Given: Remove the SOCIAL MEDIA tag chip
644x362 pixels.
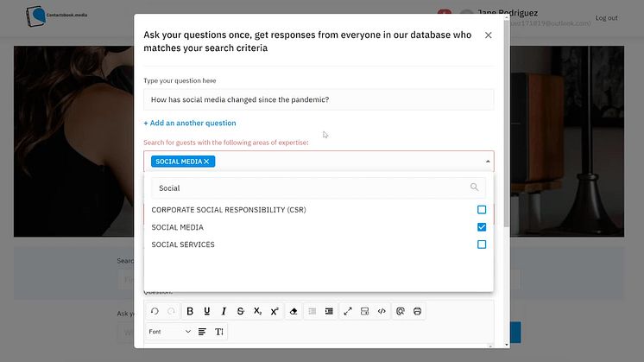Looking at the screenshot, I should pyautogui.click(x=206, y=162).
